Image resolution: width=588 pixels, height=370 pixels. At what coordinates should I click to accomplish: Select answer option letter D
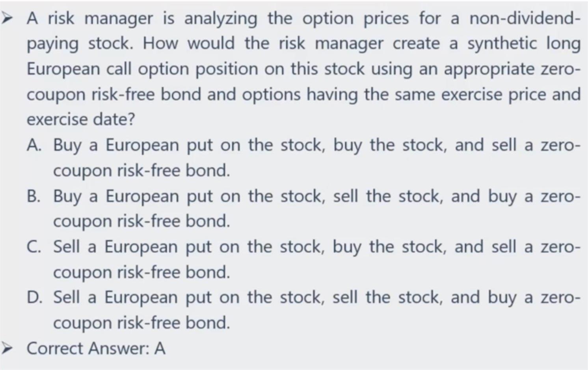click(34, 297)
